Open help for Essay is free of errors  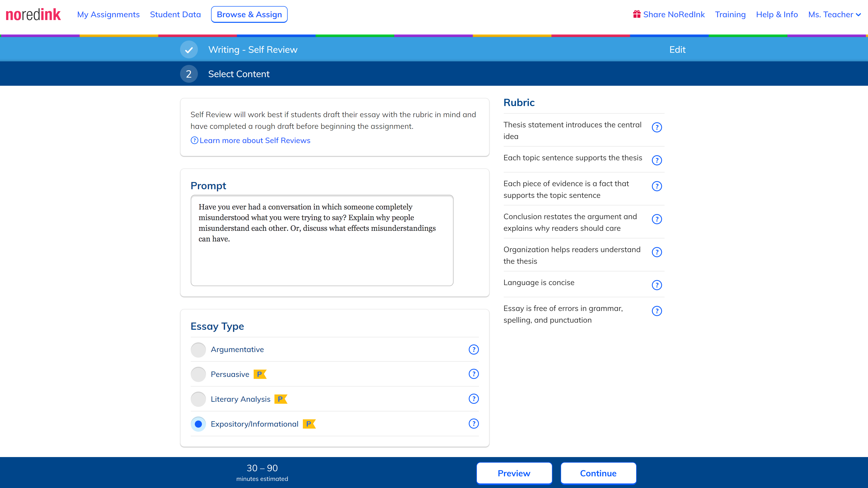[657, 311]
